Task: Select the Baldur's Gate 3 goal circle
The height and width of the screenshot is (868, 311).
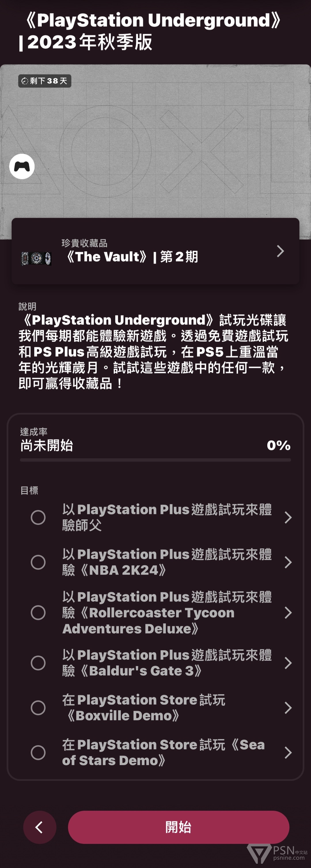Action: coord(38,663)
